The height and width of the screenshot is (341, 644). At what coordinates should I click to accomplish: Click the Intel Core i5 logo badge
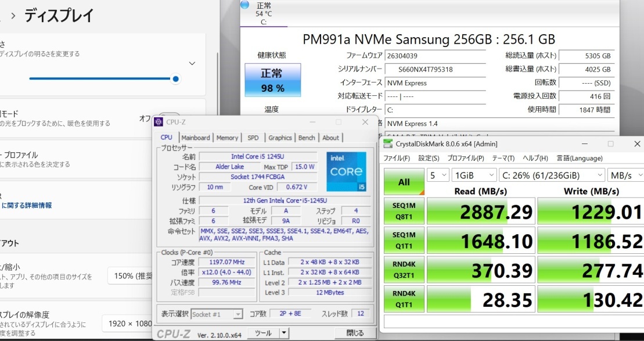coord(346,172)
